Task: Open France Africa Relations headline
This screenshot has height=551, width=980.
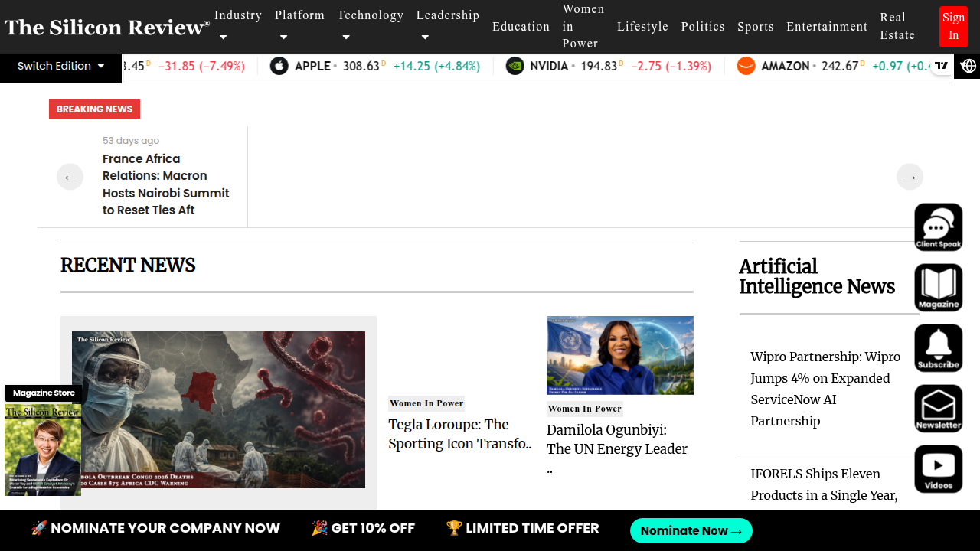Action: click(166, 184)
